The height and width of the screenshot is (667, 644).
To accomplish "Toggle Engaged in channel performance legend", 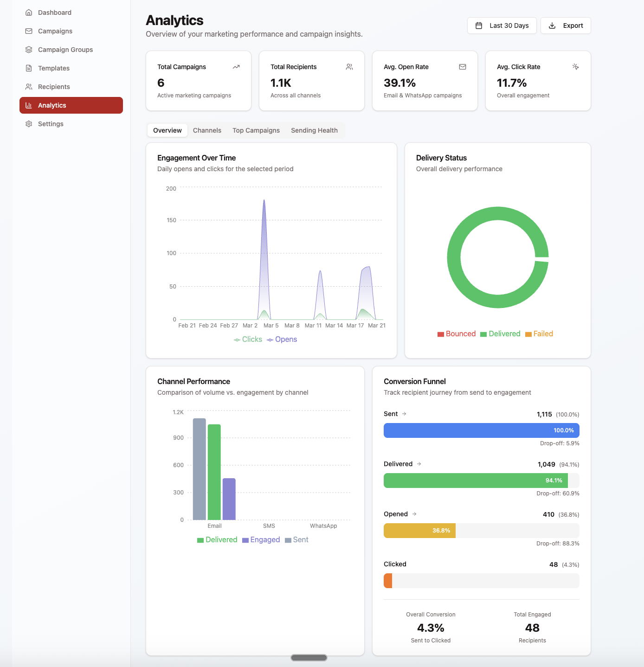I will click(x=261, y=540).
